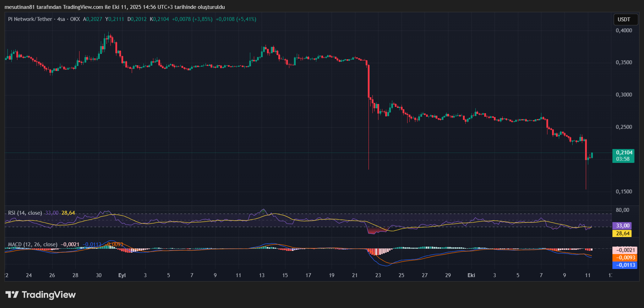Click the Eki month marker on time axis
This screenshot has width=644, height=308.
(471, 275)
